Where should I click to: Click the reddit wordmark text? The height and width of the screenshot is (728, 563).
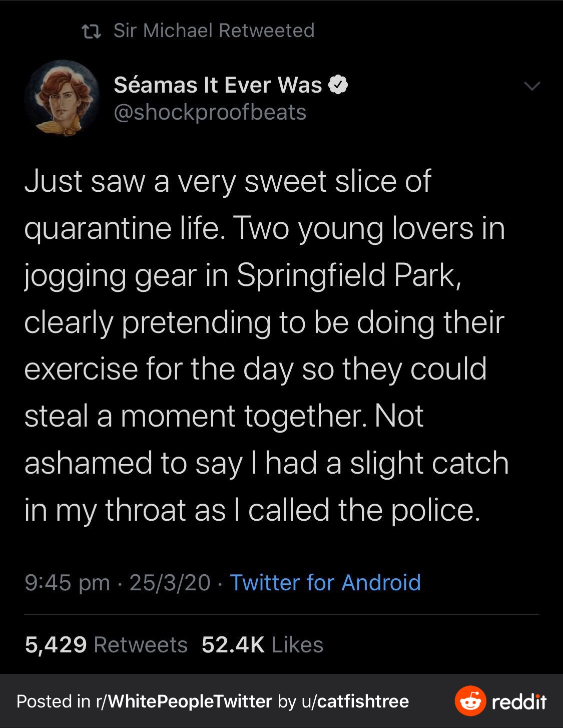tap(519, 701)
